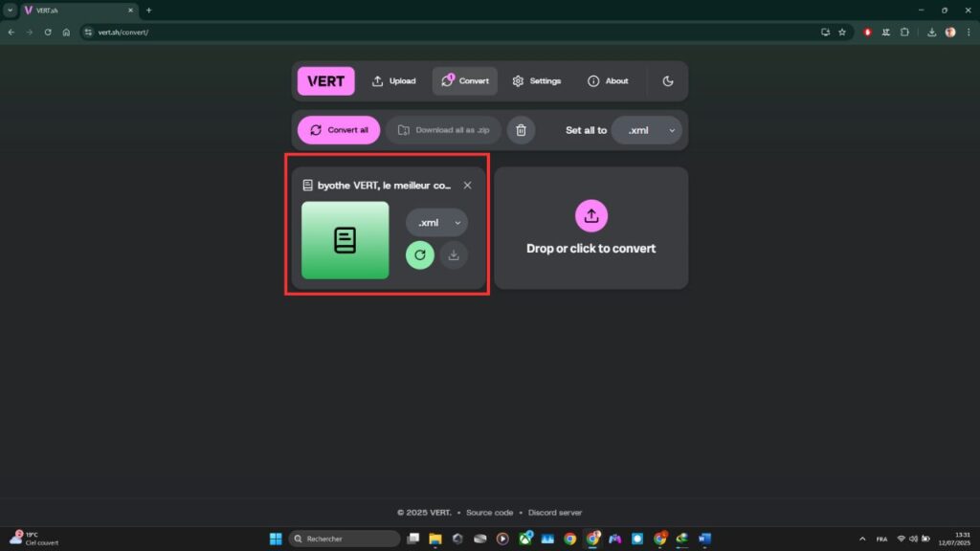Select the file name "byothe VERT, le meilleur co..."
980x551 pixels.
pyautogui.click(x=384, y=186)
